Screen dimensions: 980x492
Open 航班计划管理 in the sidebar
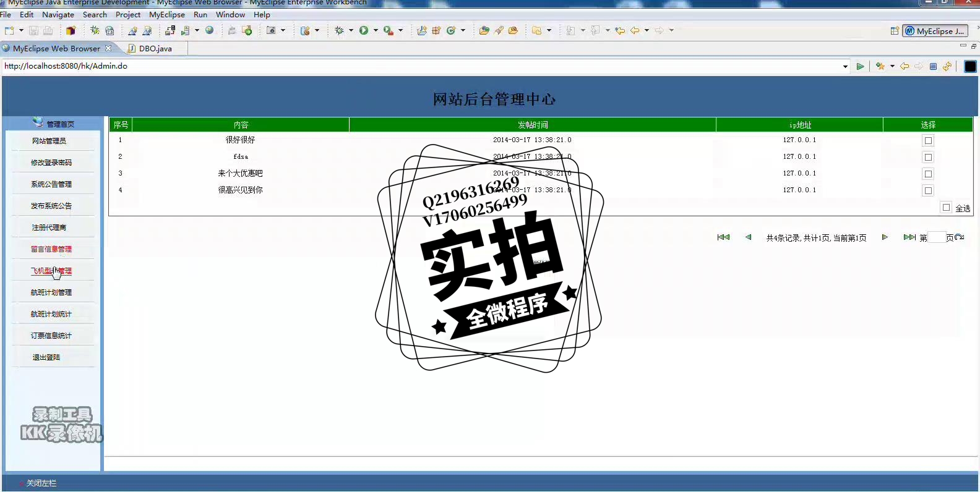point(51,292)
